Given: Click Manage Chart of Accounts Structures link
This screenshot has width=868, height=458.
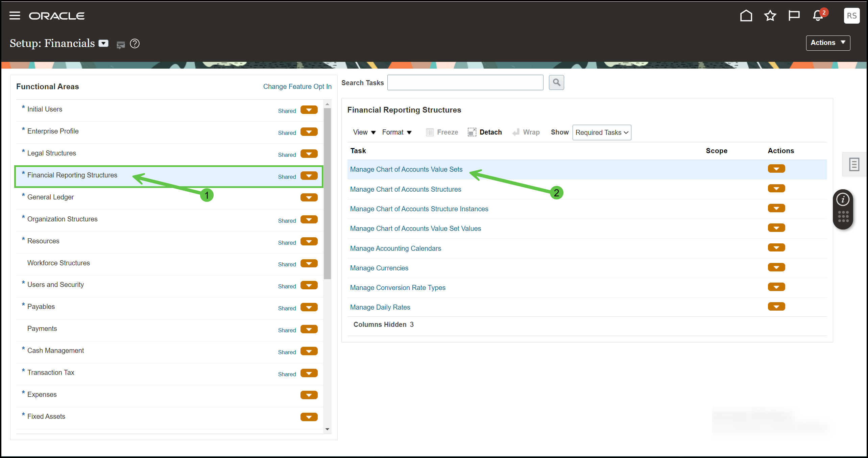Looking at the screenshot, I should pos(405,189).
